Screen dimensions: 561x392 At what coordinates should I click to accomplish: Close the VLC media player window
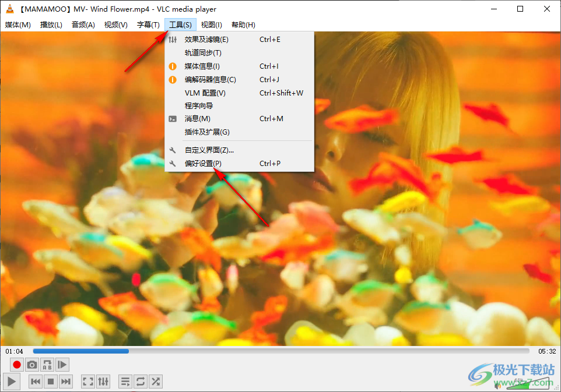(x=546, y=9)
